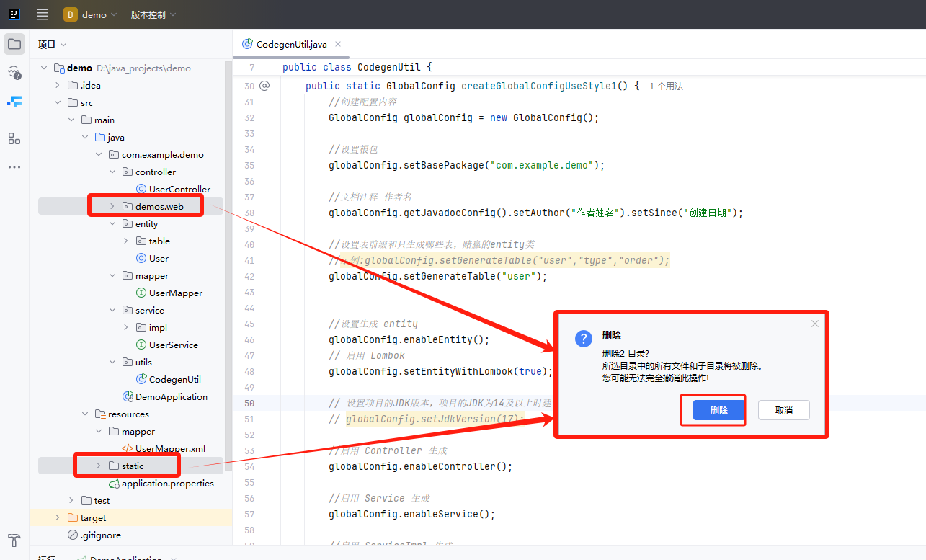Expand the target folder
926x560 pixels.
(x=58, y=517)
